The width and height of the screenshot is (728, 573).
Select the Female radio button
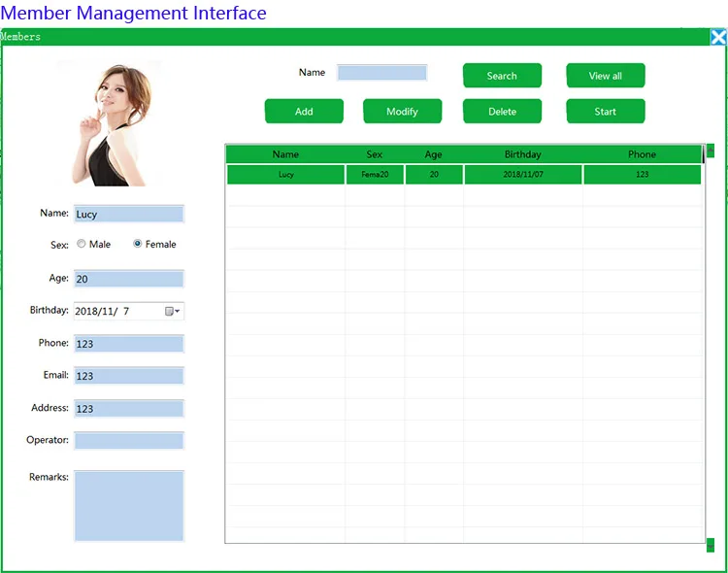(x=138, y=244)
